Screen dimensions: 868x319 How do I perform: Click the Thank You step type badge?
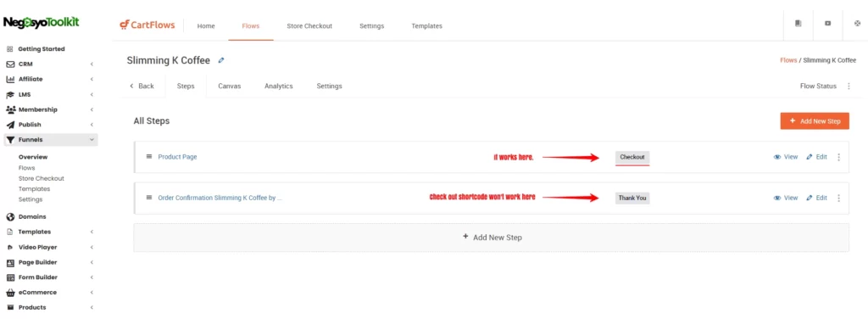coord(632,198)
